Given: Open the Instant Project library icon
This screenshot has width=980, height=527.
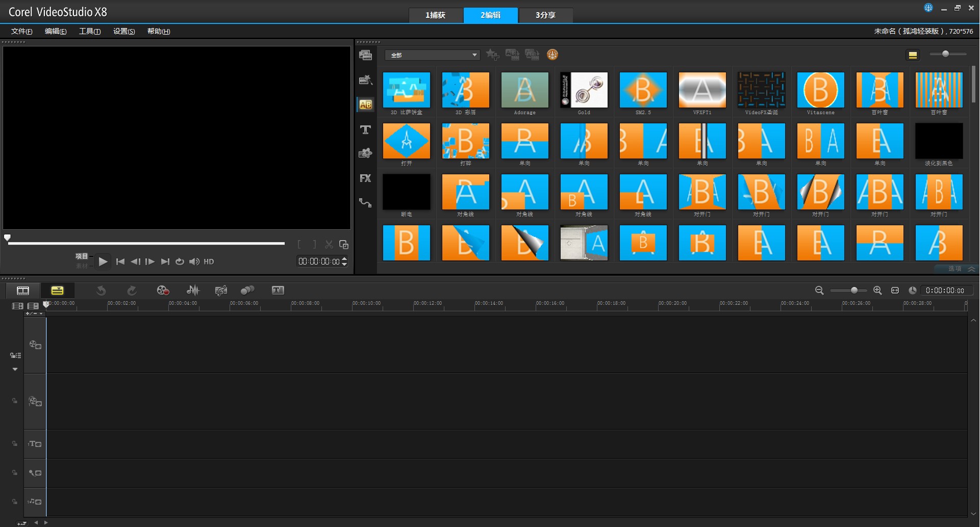Looking at the screenshot, I should 365,80.
